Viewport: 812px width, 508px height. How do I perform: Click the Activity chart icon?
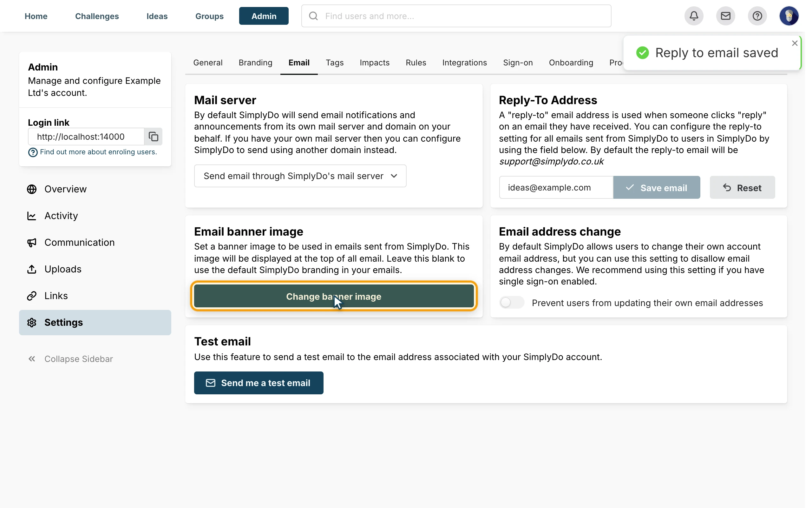tap(32, 216)
